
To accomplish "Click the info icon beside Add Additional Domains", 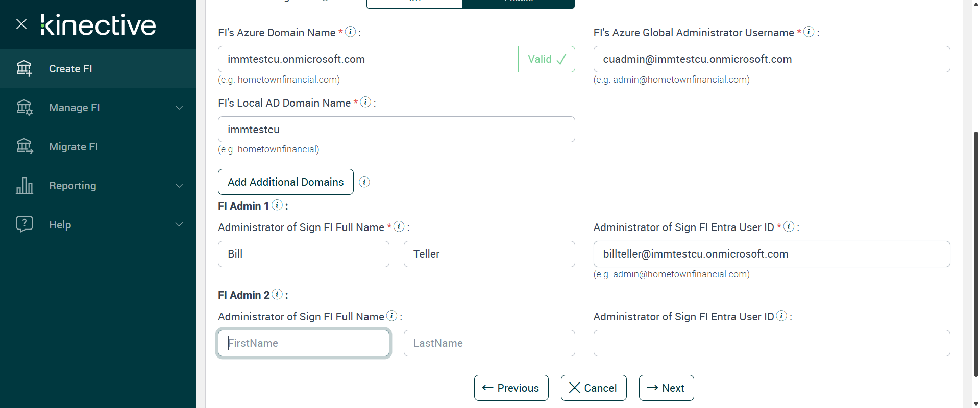I will (x=364, y=182).
